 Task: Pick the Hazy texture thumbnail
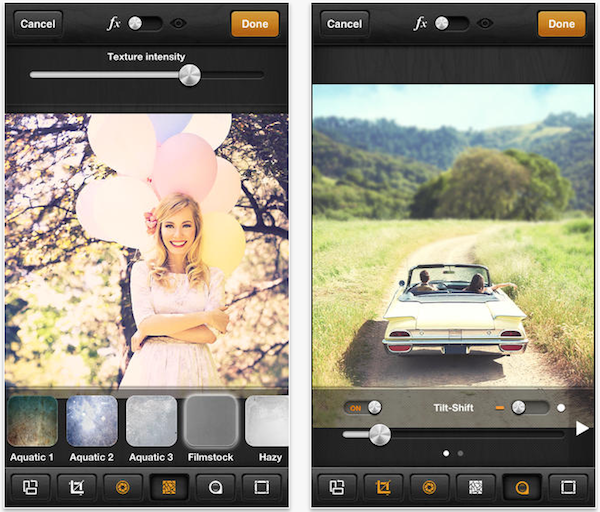(267, 421)
